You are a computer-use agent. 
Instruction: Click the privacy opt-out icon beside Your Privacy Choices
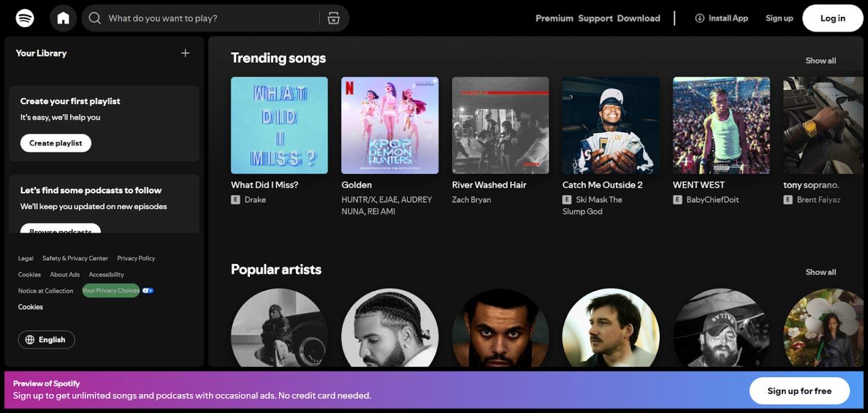pos(148,290)
